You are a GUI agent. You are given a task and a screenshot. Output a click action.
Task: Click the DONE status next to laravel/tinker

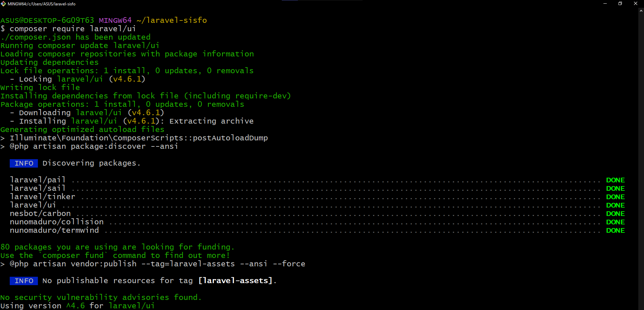pyautogui.click(x=615, y=196)
